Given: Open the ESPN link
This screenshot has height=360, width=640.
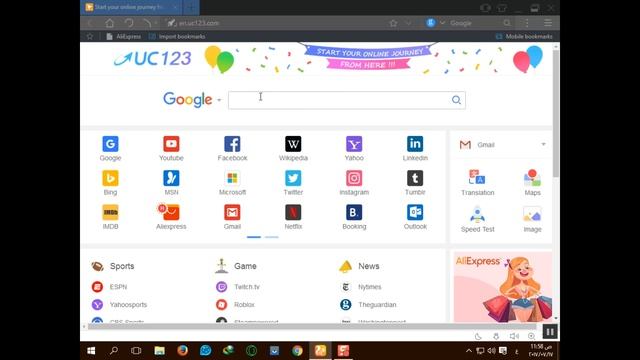Looking at the screenshot, I should click(109, 287).
